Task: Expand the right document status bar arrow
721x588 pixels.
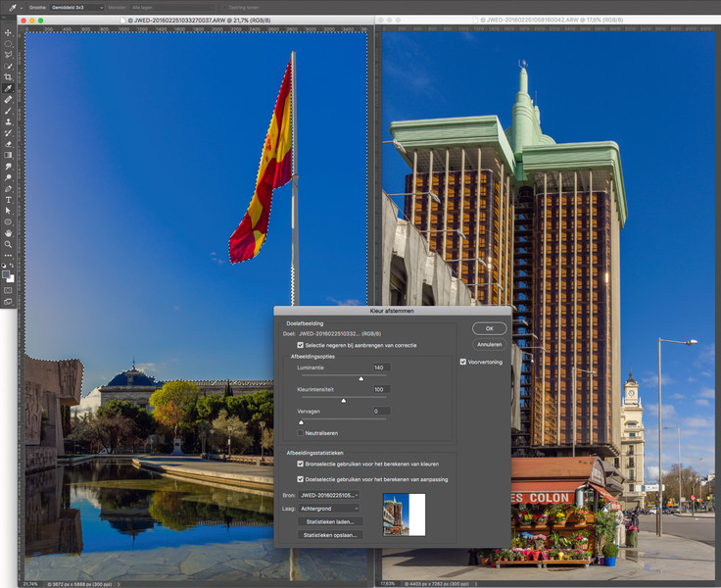Action: tap(475, 584)
